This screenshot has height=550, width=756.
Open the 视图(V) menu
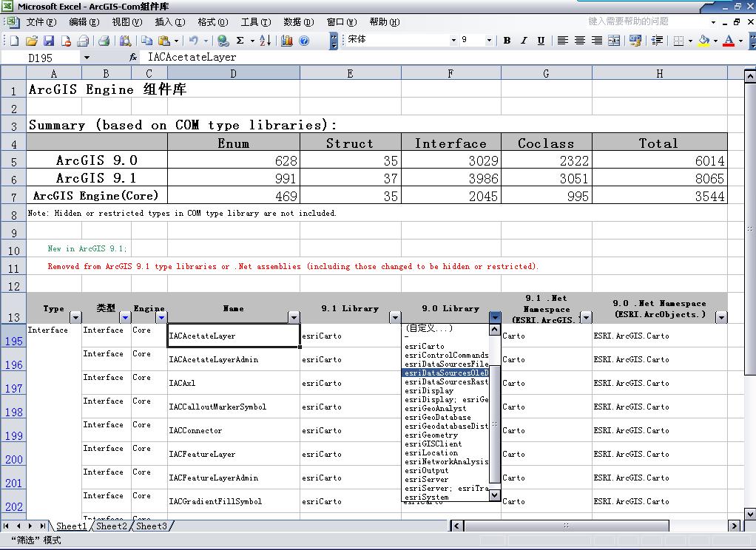[x=126, y=21]
